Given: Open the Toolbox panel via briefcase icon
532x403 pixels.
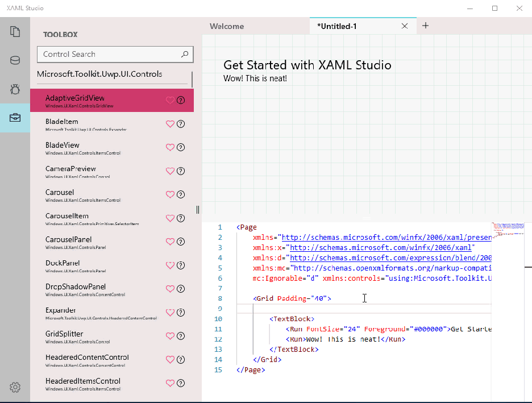Looking at the screenshot, I should (x=15, y=118).
